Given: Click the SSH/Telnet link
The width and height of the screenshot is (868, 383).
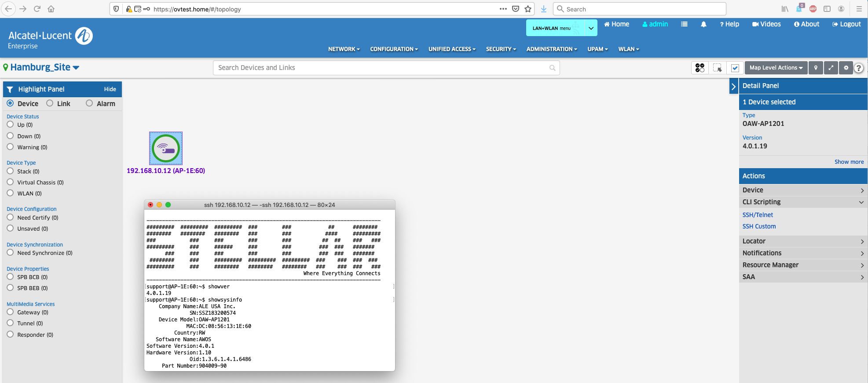Looking at the screenshot, I should [x=758, y=215].
